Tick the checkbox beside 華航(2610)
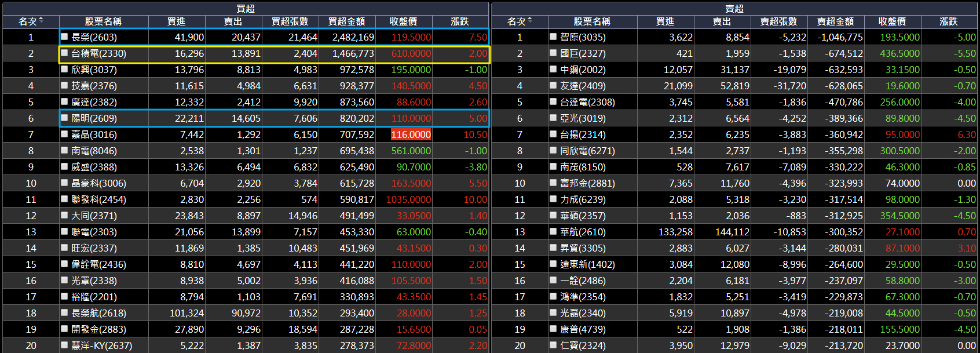 pos(553,231)
